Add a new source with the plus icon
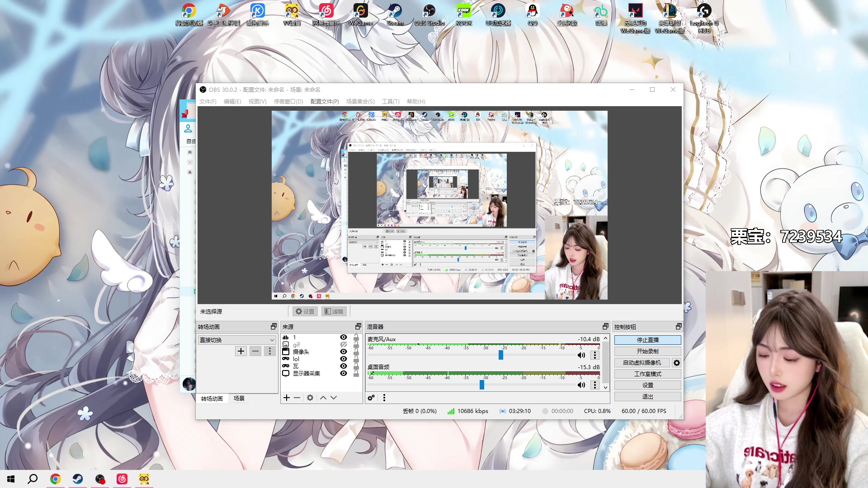Screen dimensions: 868x488 click(287, 398)
